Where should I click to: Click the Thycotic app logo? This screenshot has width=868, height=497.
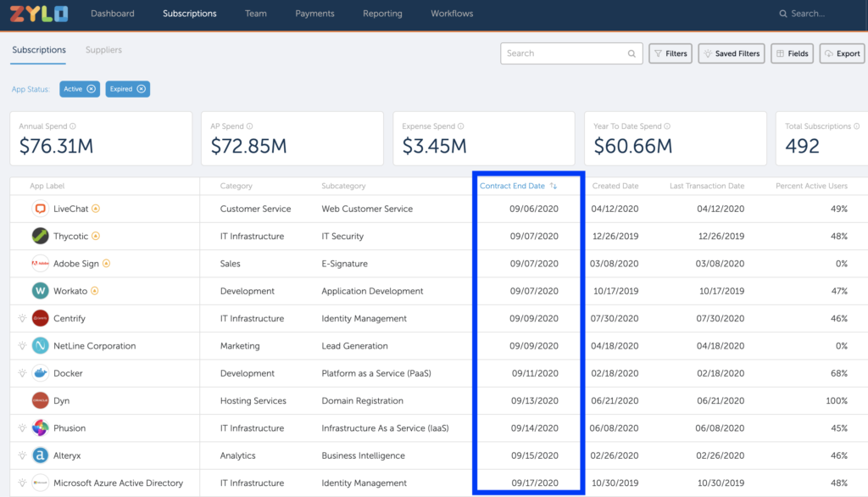(40, 236)
